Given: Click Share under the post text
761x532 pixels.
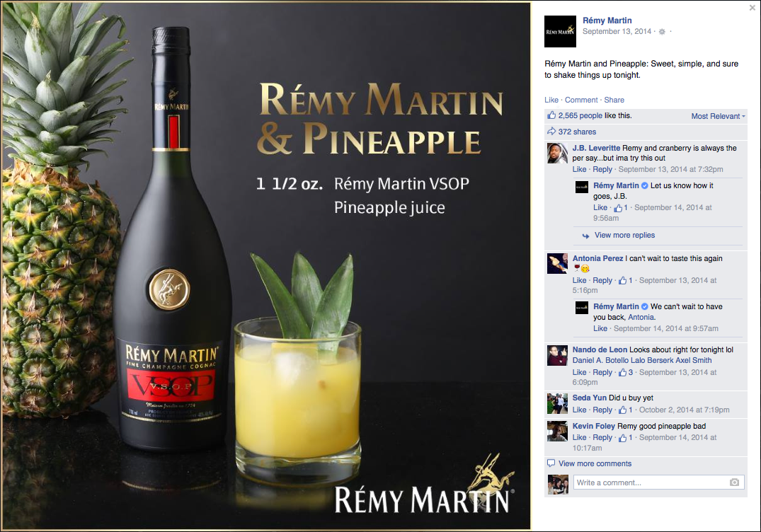Looking at the screenshot, I should [x=614, y=100].
